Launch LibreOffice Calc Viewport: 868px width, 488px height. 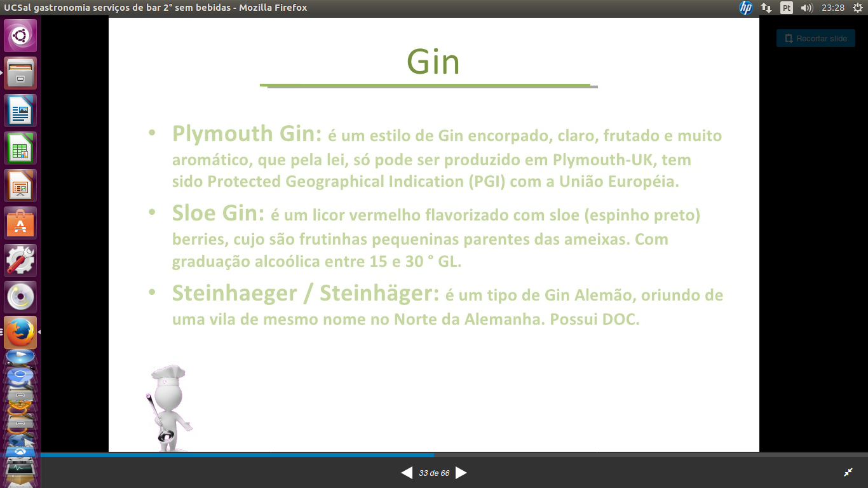tap(20, 148)
